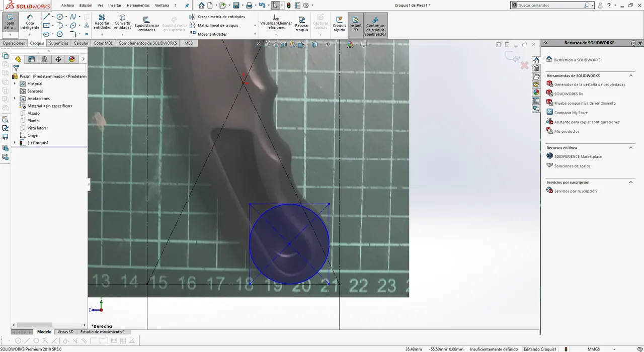
Task: Pin the menu bar with pushpin
Action: [187, 5]
